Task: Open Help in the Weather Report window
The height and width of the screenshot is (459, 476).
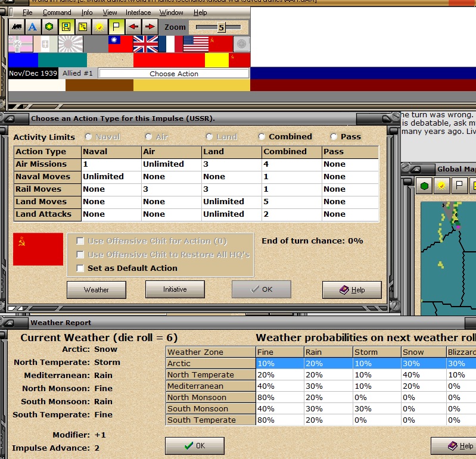Action: (x=453, y=446)
